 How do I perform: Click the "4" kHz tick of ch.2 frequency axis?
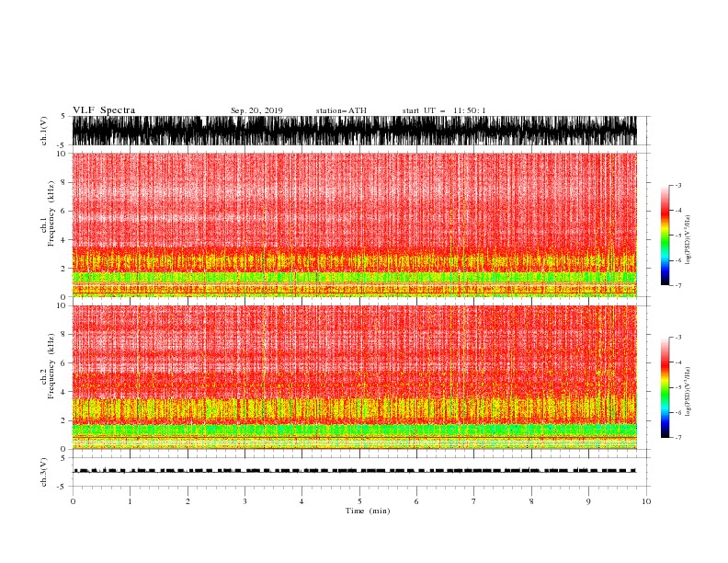click(64, 392)
